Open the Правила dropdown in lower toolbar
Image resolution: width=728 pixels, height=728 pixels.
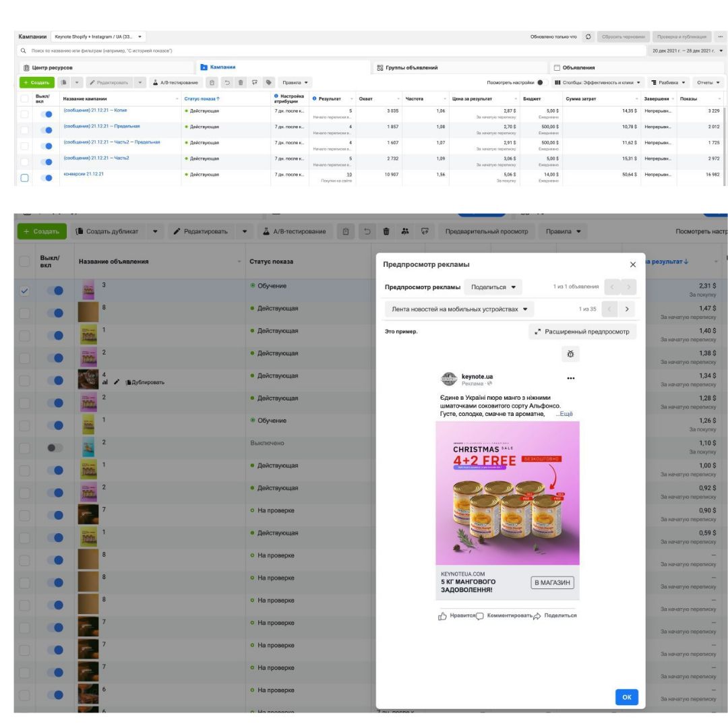click(x=563, y=231)
